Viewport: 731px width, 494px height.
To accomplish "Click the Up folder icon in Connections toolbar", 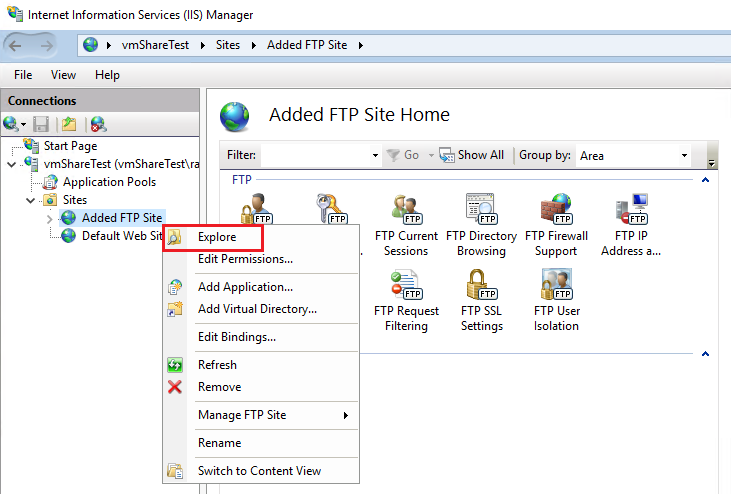I will pyautogui.click(x=69, y=124).
